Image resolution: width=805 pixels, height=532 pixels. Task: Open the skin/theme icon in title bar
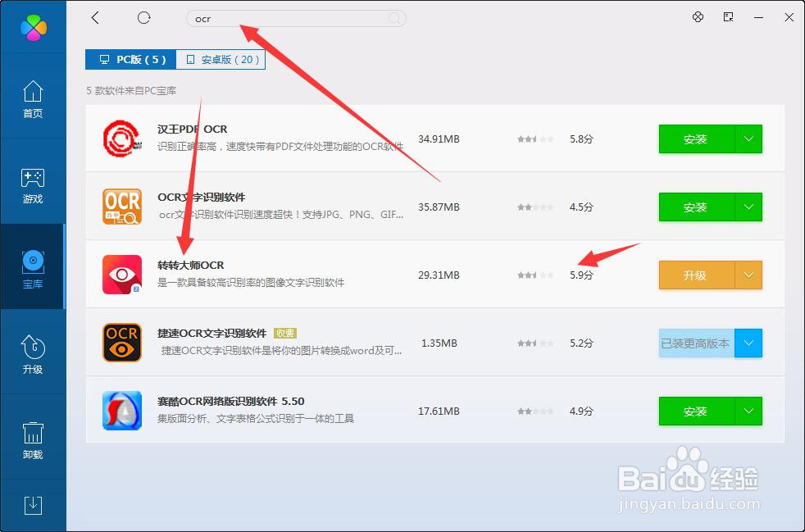coord(697,17)
